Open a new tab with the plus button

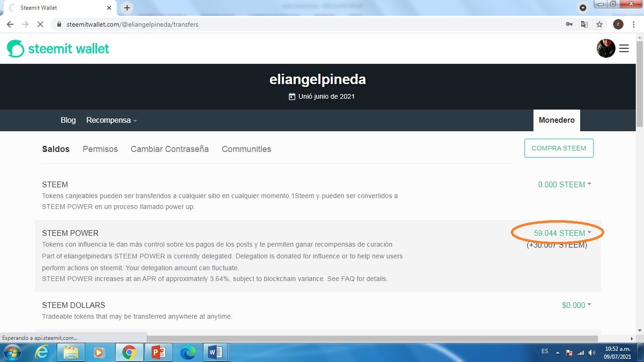tap(127, 8)
